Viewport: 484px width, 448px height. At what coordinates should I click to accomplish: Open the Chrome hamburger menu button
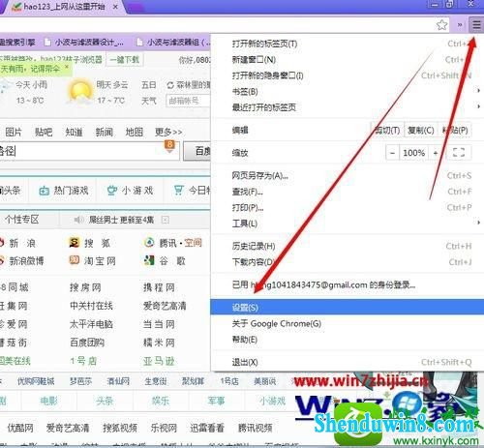(x=476, y=24)
